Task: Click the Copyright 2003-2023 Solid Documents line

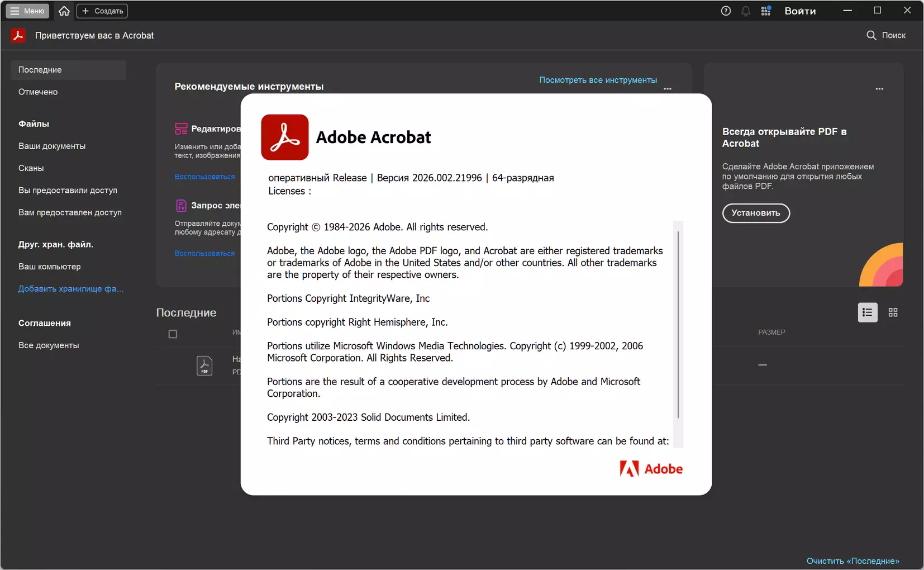Action: pyautogui.click(x=368, y=417)
